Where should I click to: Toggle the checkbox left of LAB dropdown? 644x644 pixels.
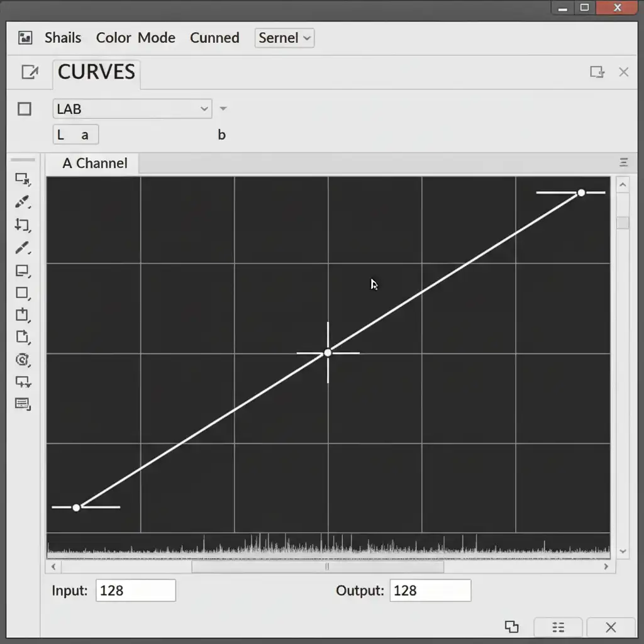click(x=25, y=109)
